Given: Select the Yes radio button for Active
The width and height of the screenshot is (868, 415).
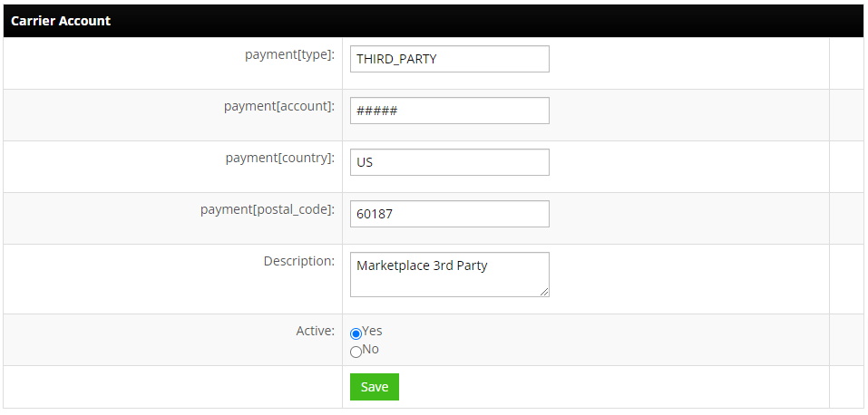Looking at the screenshot, I should (356, 333).
